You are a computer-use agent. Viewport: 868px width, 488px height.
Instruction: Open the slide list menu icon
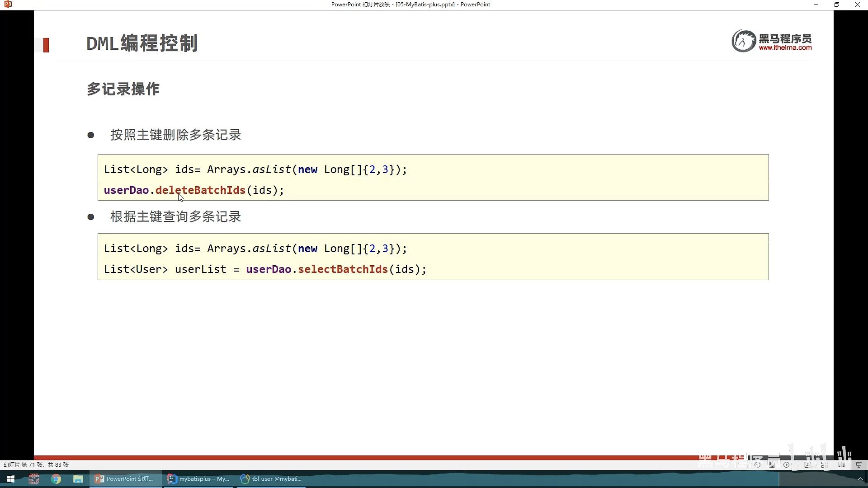[772, 465]
